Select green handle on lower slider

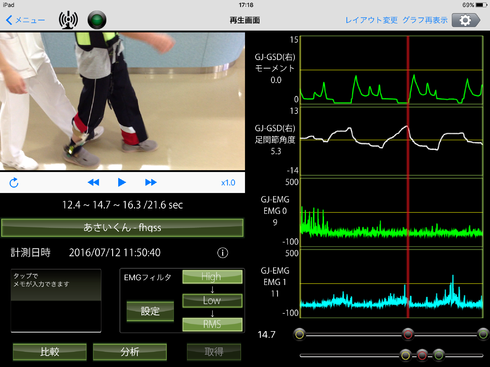point(439,355)
